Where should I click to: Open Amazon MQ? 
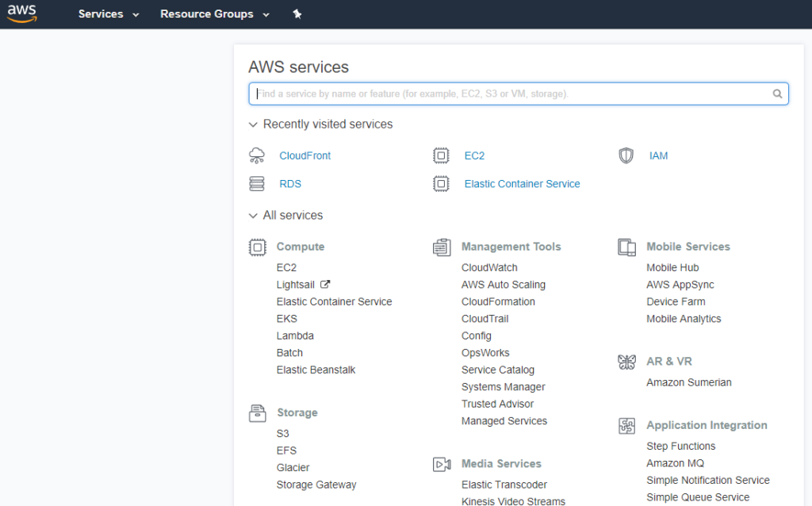click(x=676, y=463)
